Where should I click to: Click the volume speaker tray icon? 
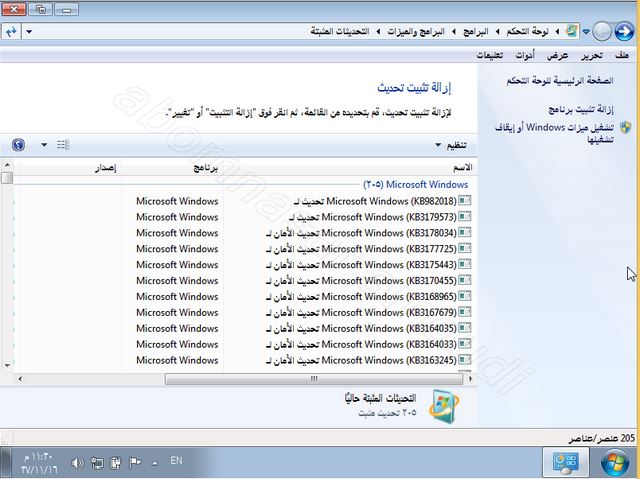tap(78, 463)
